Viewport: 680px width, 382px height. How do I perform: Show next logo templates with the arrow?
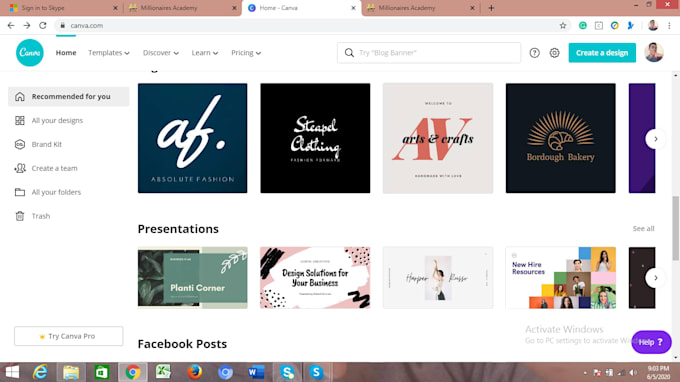655,139
